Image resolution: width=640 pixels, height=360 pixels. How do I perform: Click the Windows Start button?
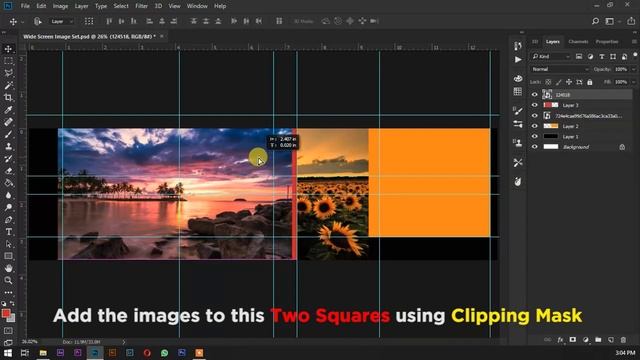point(8,353)
